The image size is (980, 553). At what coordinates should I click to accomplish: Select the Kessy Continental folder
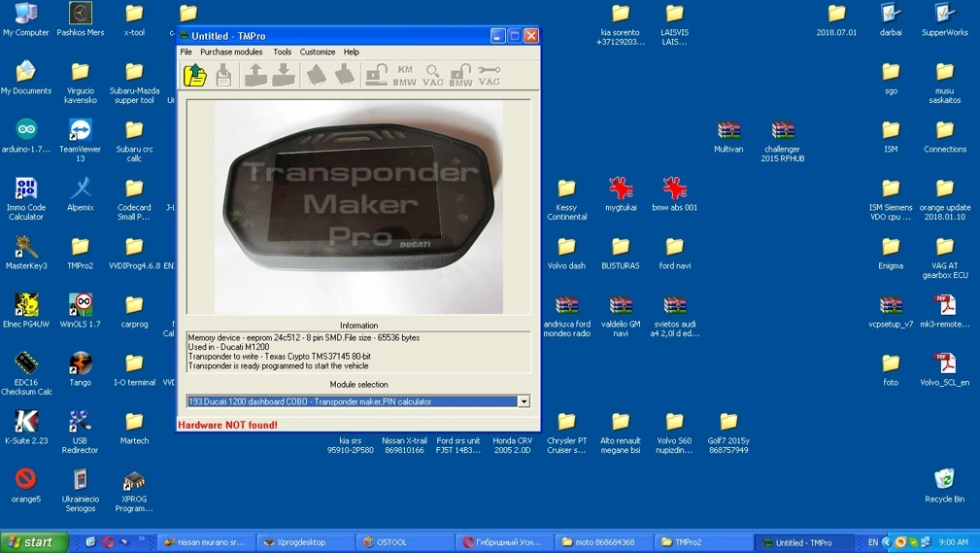coord(567,199)
